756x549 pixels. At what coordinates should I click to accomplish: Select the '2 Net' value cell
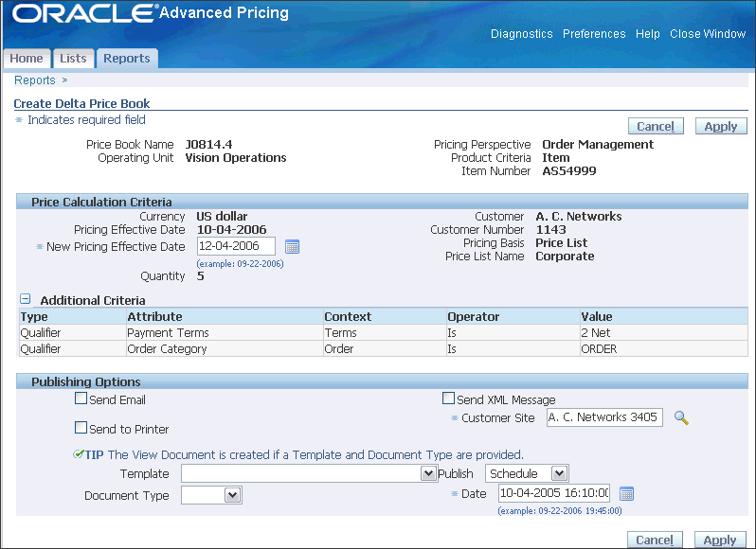[664, 333]
